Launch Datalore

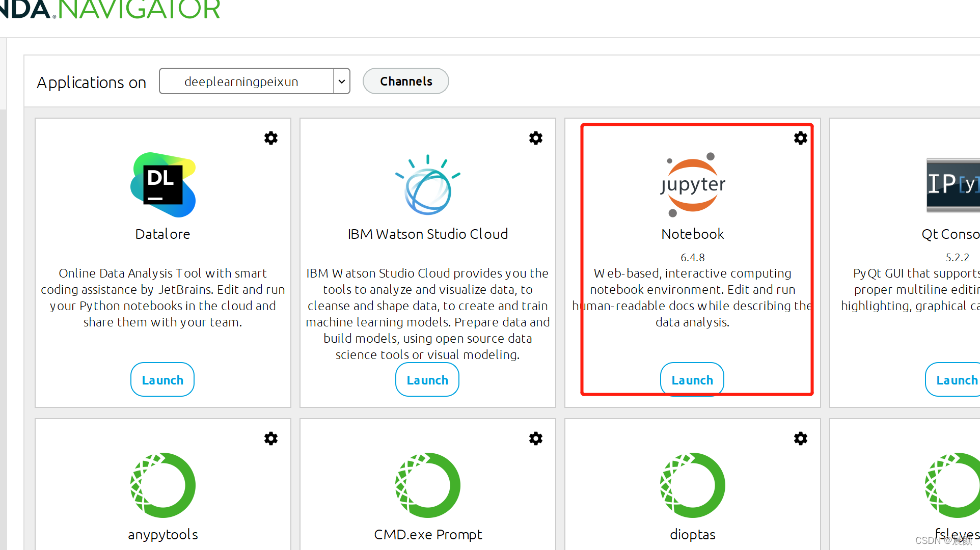click(x=162, y=380)
